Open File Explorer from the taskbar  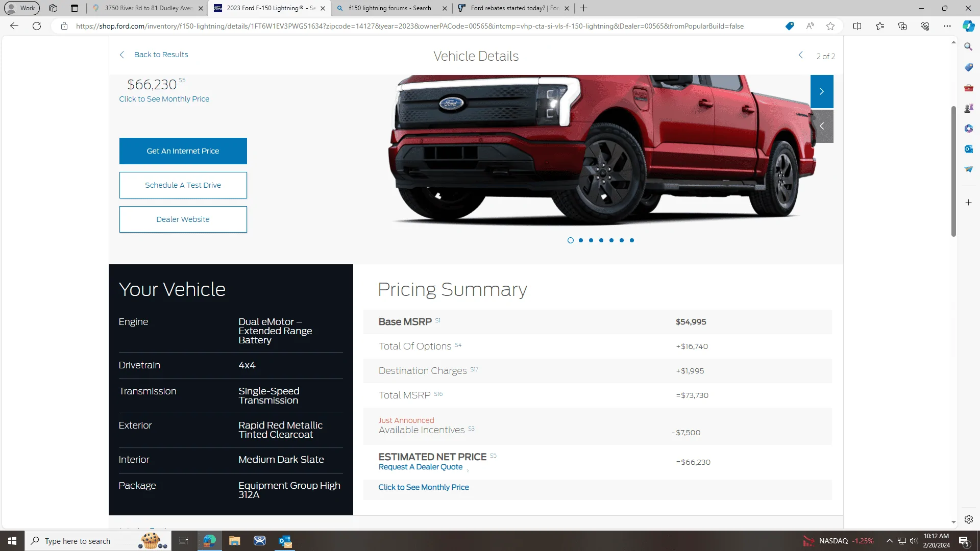(234, 540)
